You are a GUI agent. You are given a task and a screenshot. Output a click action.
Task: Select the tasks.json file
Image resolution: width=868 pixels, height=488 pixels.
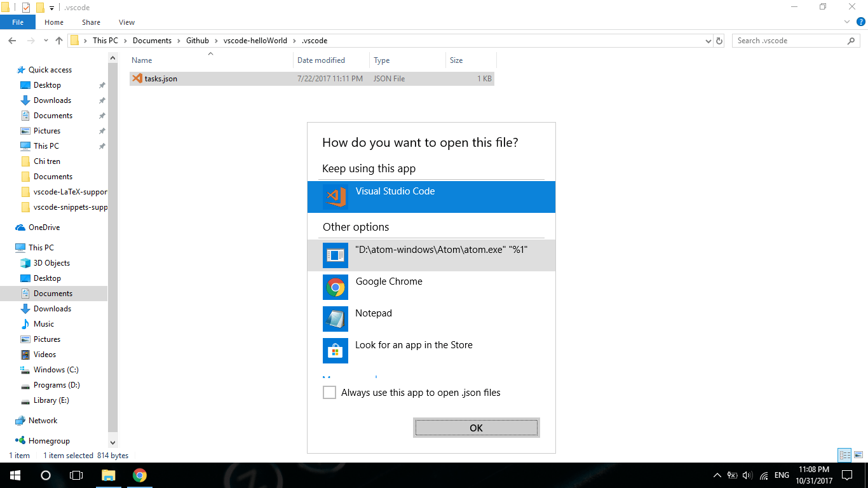point(311,79)
